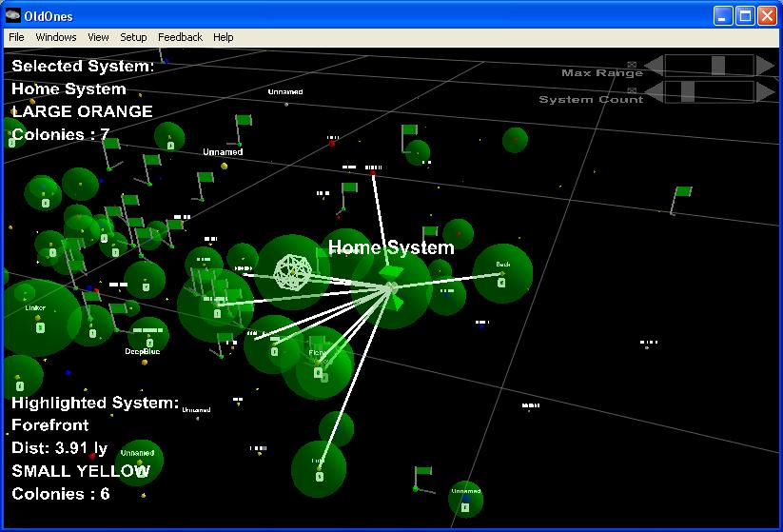Increase System Count with right arrow
The width and height of the screenshot is (783, 532).
(x=766, y=92)
